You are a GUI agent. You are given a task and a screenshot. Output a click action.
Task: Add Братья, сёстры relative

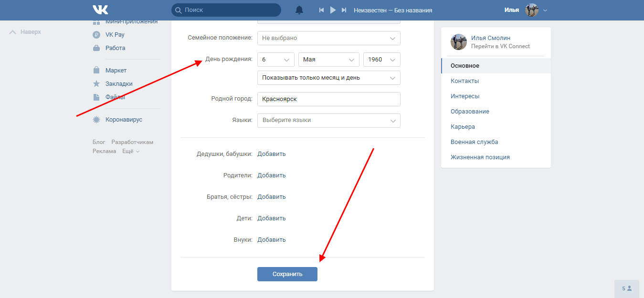[x=272, y=197]
